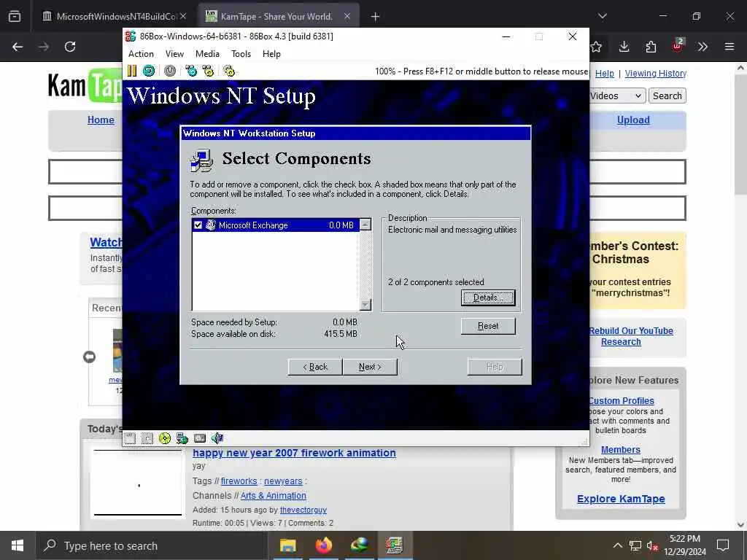Pause the 86Box emulation
Image resolution: width=747 pixels, height=560 pixels.
[132, 71]
